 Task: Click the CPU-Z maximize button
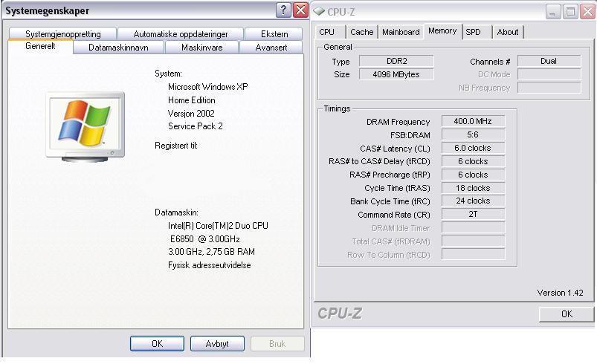[x=570, y=12]
